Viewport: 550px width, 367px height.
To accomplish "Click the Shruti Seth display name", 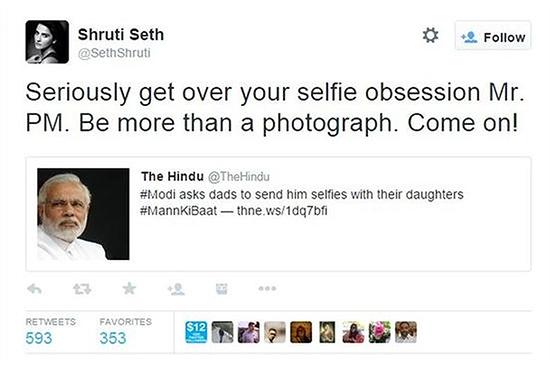I will (x=121, y=34).
